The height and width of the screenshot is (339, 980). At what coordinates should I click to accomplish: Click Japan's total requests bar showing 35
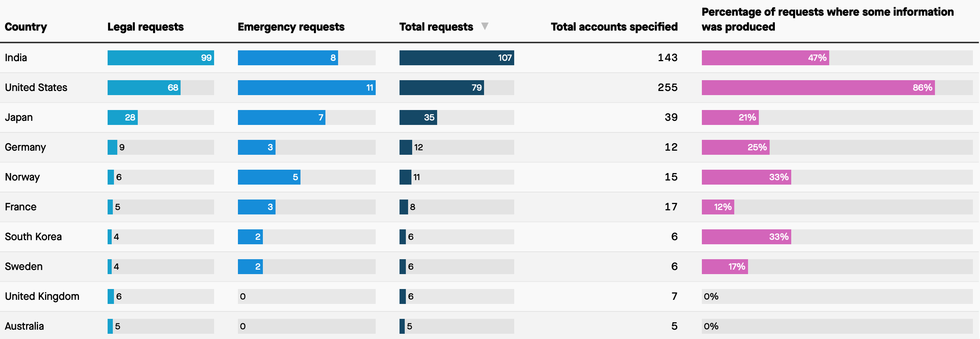[x=418, y=117]
